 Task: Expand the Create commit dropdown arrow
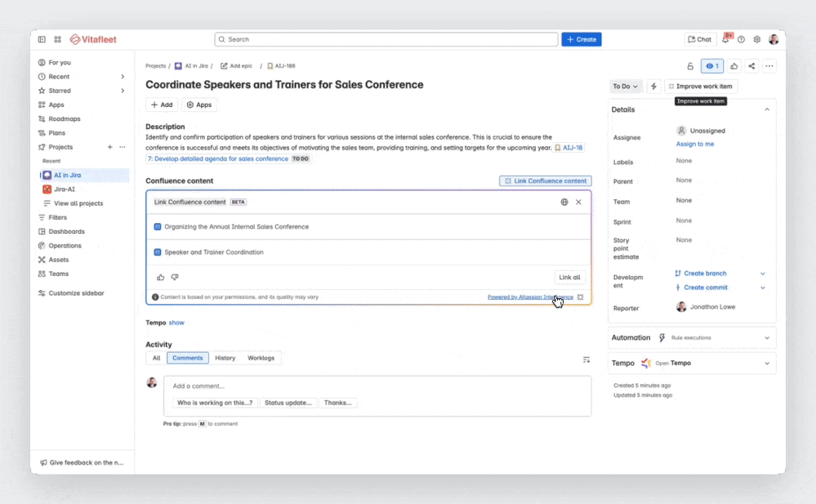click(x=762, y=288)
